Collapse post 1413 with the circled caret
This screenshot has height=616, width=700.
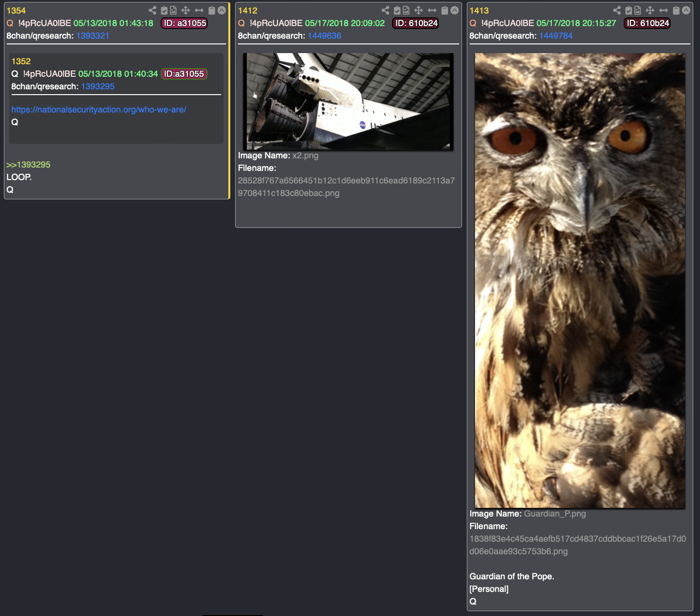coord(686,10)
